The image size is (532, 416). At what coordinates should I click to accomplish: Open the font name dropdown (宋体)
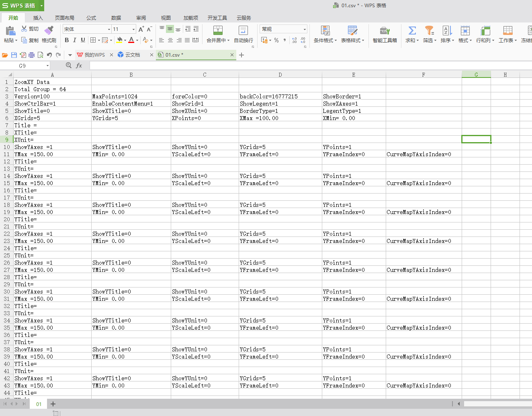tap(109, 29)
